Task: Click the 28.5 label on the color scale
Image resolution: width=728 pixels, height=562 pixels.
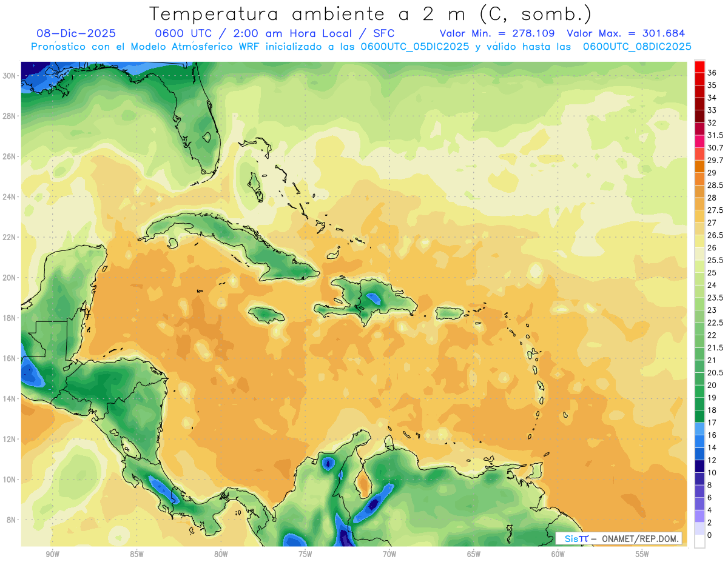Action: tap(715, 185)
